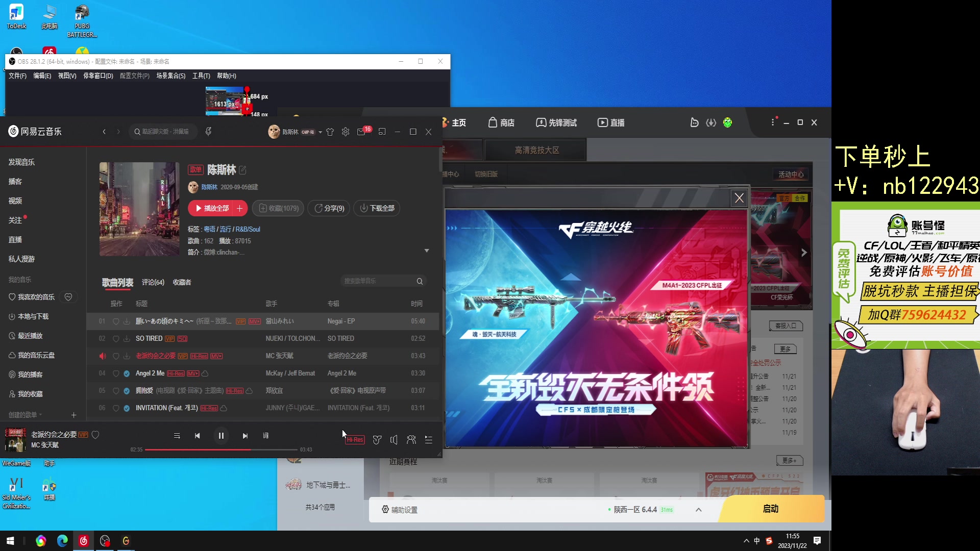Like the now-playing song 老派约会之必要
Image resolution: width=980 pixels, height=551 pixels.
(x=95, y=435)
